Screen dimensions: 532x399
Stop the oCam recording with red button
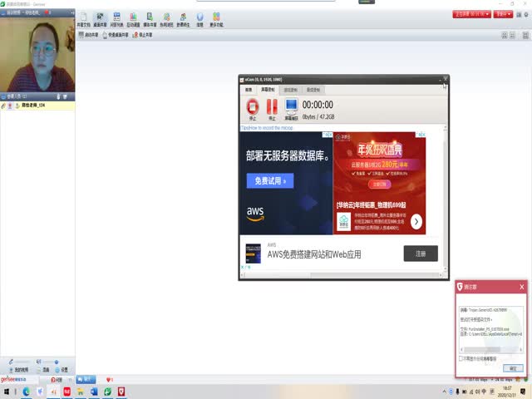click(253, 109)
